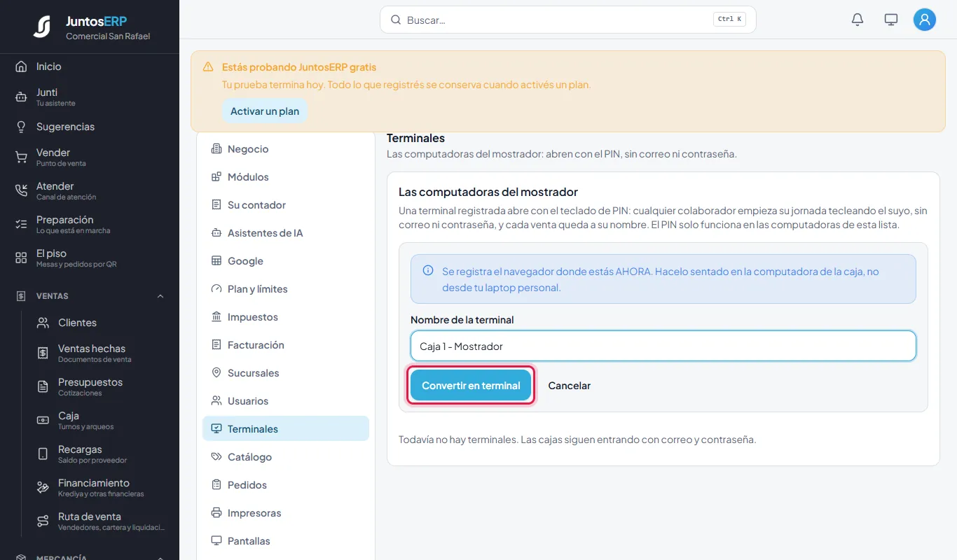Viewport: 957px width, 560px height.
Task: Open Asistentes de IA settings
Action: (286, 233)
